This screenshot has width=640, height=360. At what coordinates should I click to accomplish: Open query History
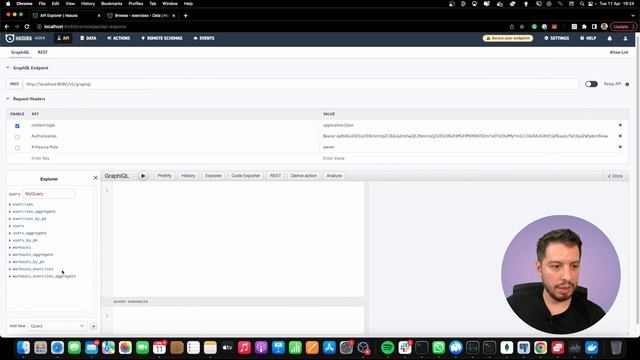click(188, 176)
